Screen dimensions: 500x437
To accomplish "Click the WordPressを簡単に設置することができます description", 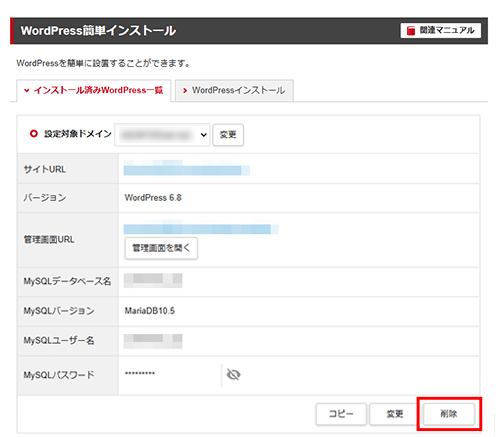I will point(103,63).
